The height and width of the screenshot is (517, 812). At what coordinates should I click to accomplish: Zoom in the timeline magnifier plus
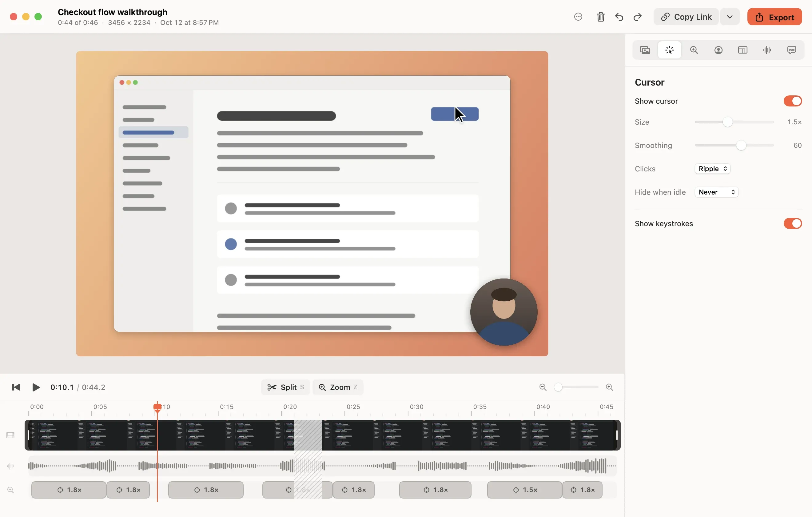pos(609,387)
